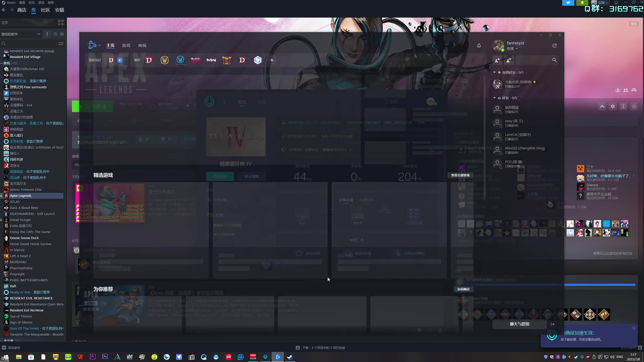Switch Steam library to grid view icon
Screen dimensions: 644x362
61,23
